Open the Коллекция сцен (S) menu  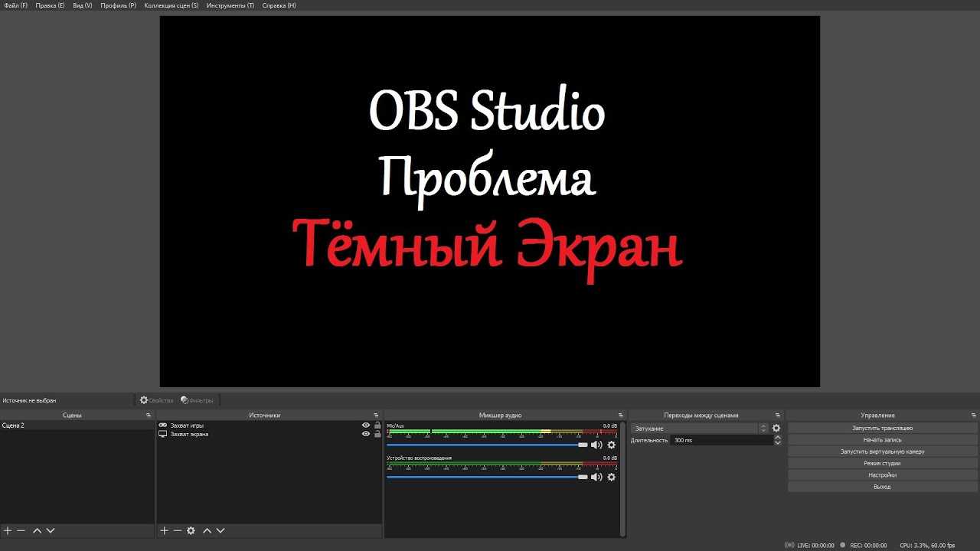click(x=171, y=5)
